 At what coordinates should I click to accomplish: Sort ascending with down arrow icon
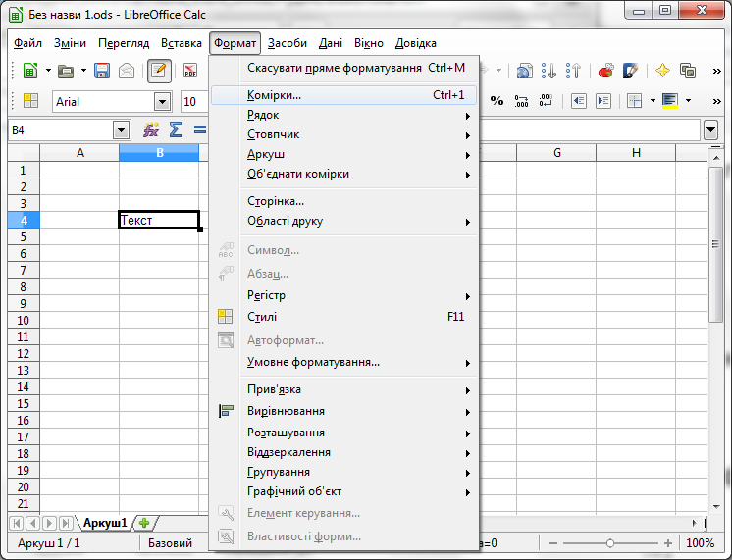549,71
